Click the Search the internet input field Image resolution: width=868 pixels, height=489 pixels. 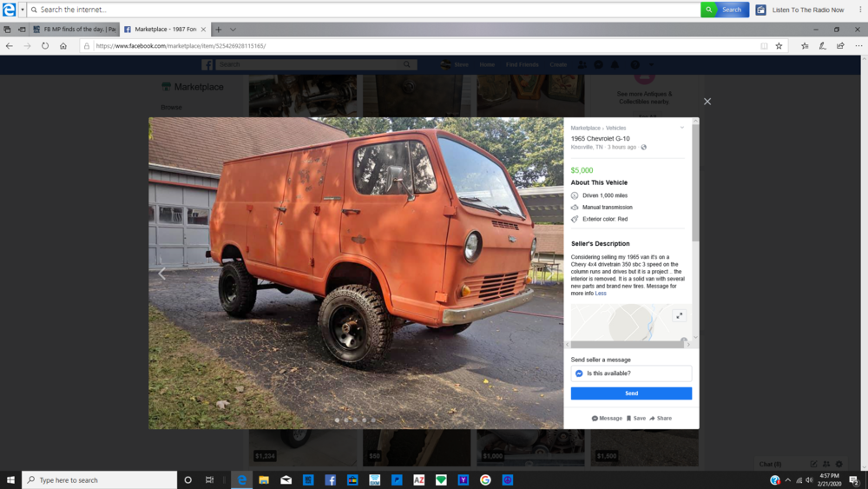coord(365,10)
